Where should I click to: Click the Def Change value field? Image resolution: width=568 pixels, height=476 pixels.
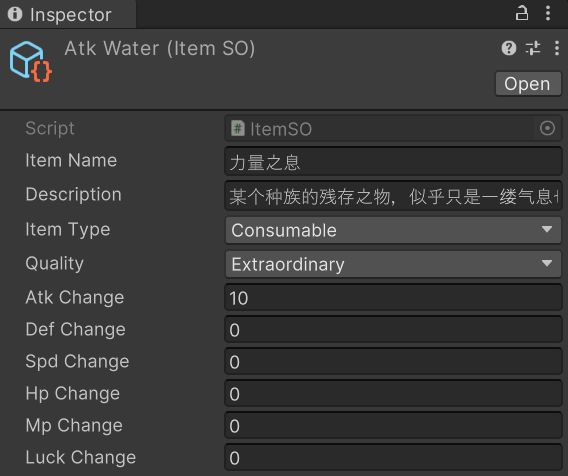tap(393, 330)
